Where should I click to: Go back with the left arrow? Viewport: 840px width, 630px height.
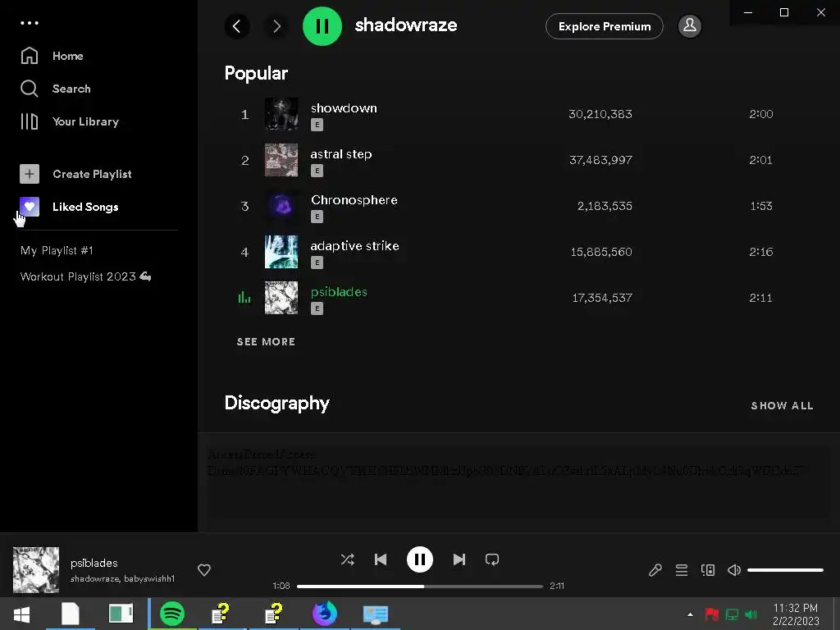[237, 25]
